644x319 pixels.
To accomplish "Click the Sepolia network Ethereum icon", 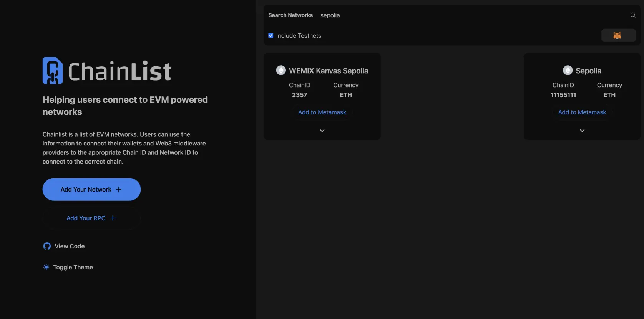I will coord(568,70).
